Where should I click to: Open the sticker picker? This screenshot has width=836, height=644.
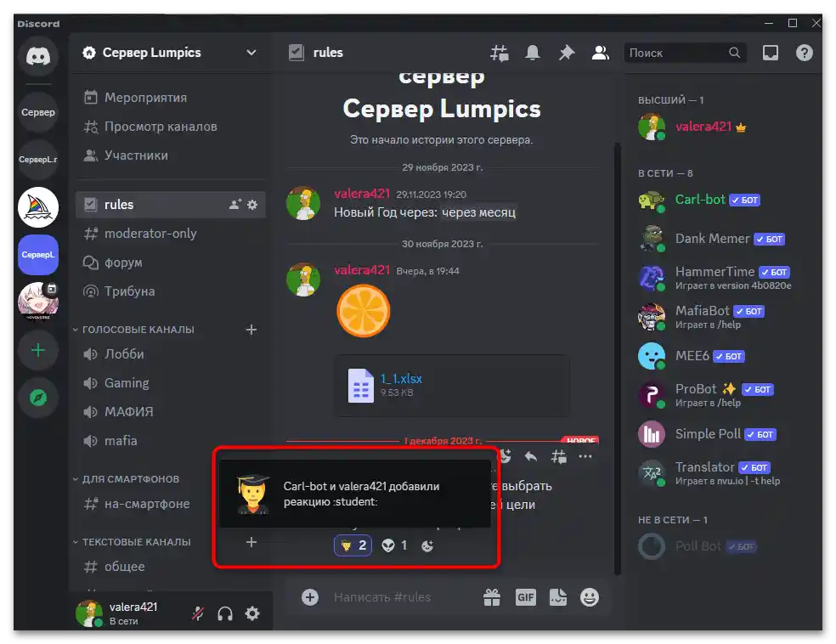point(558,597)
